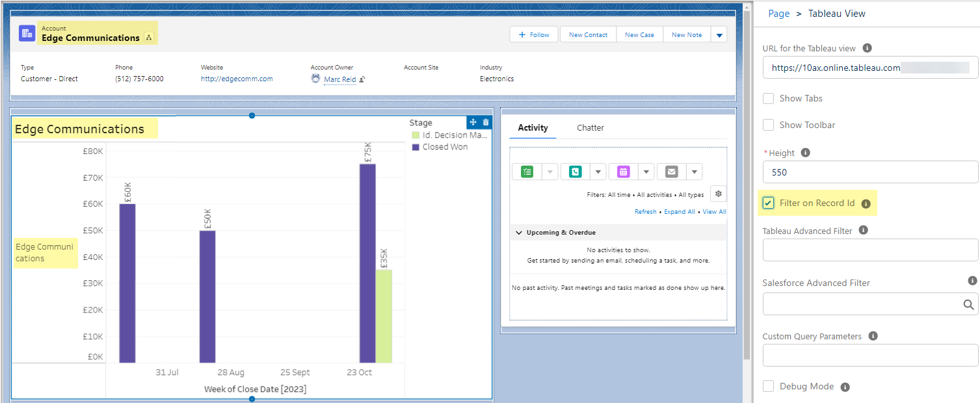980x403 pixels.
Task: Click the move handle icon on Tableau component
Action: (473, 122)
